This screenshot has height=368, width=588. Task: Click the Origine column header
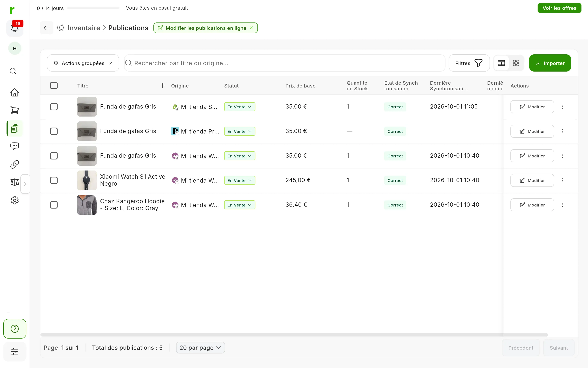tap(180, 86)
